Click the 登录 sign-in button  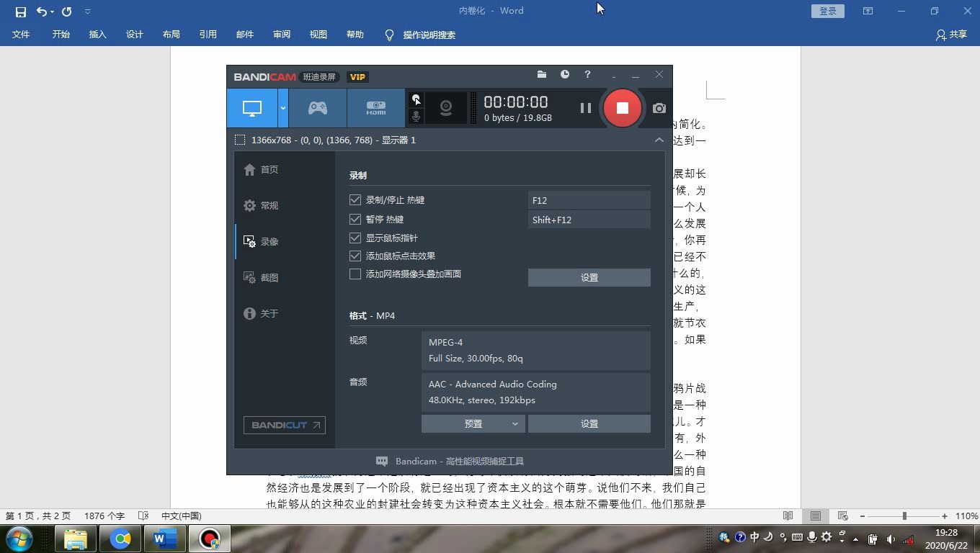[827, 12]
